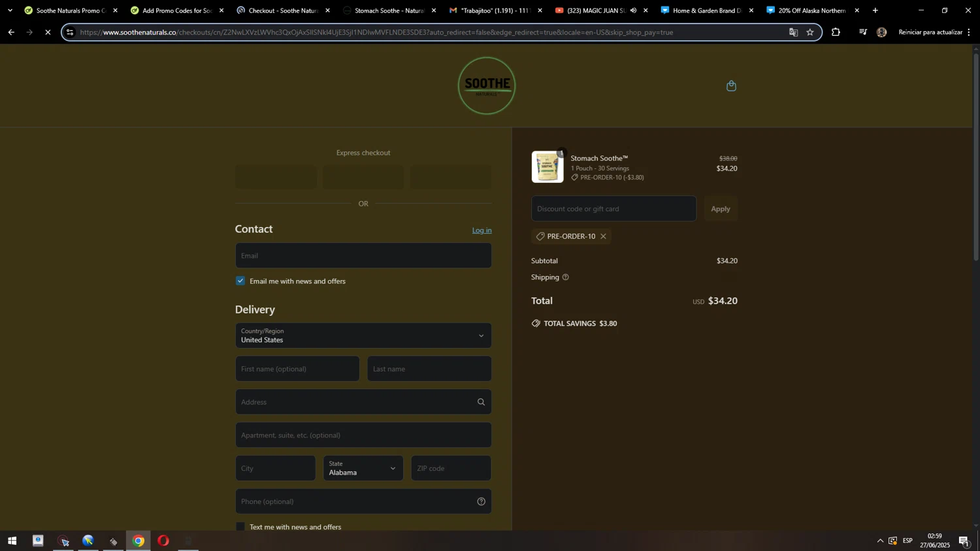Click the browser address bar URL
980x551 pixels.
point(376,32)
